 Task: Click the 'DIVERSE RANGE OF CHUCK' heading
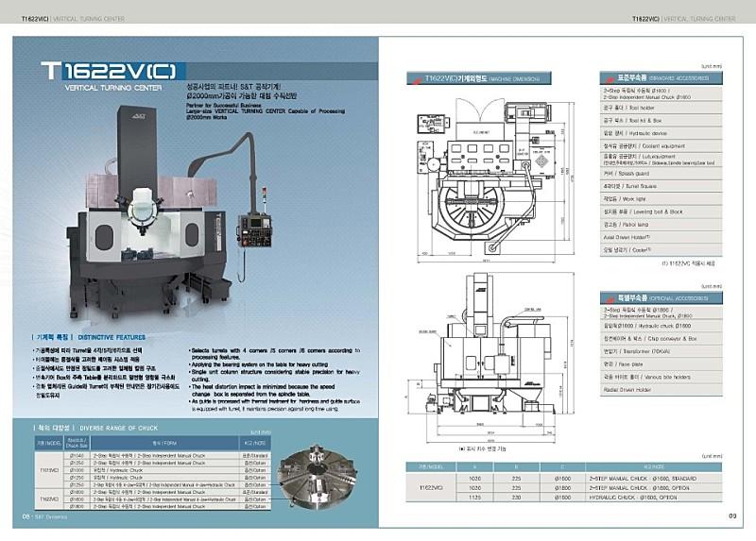(x=119, y=428)
